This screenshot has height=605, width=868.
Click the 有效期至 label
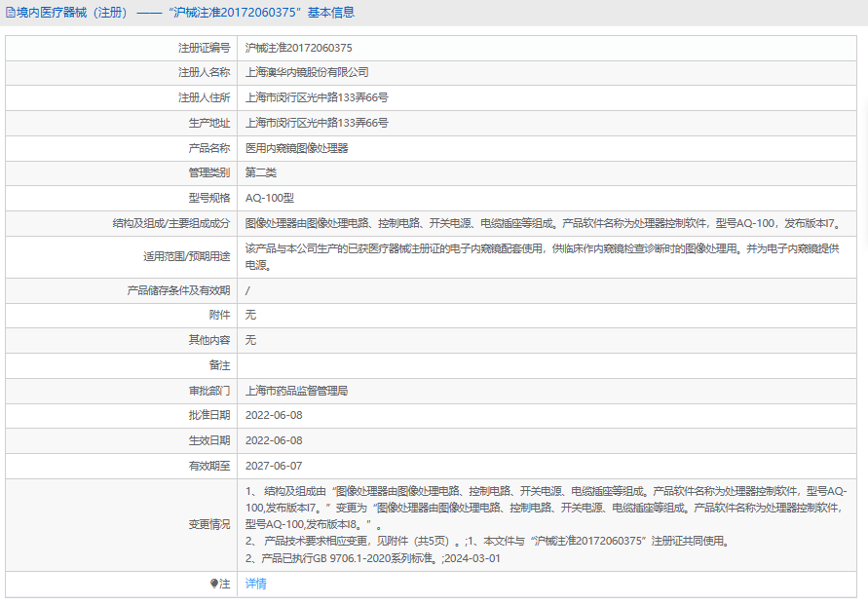click(x=209, y=466)
